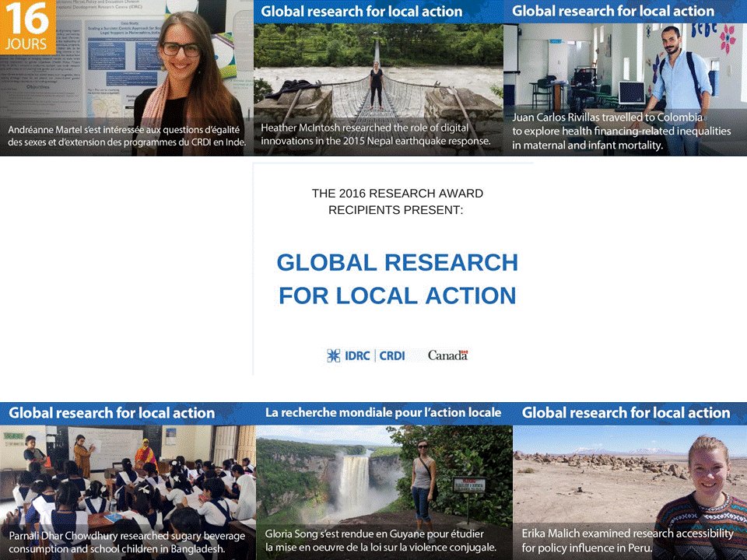747x560 pixels.
Task: Open the Heather McIntosh Nepal bridge card
Action: (x=378, y=78)
